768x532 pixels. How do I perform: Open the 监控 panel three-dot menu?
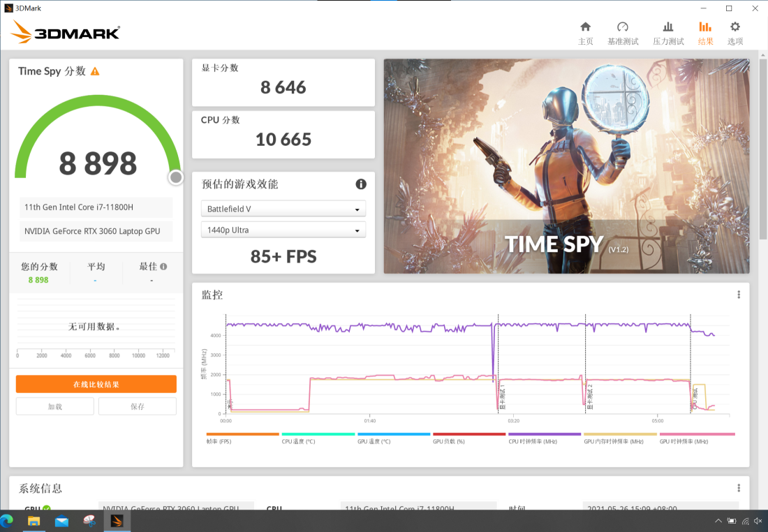pyautogui.click(x=739, y=295)
